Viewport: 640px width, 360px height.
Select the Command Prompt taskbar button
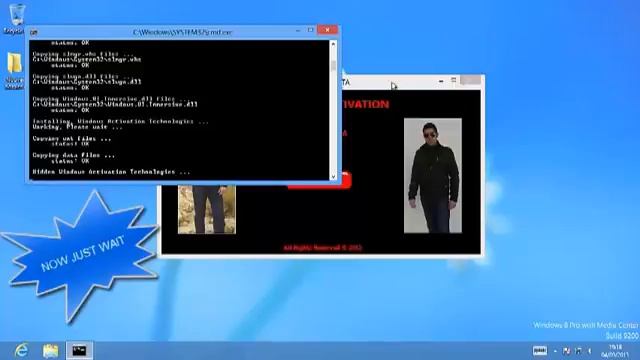point(80,351)
